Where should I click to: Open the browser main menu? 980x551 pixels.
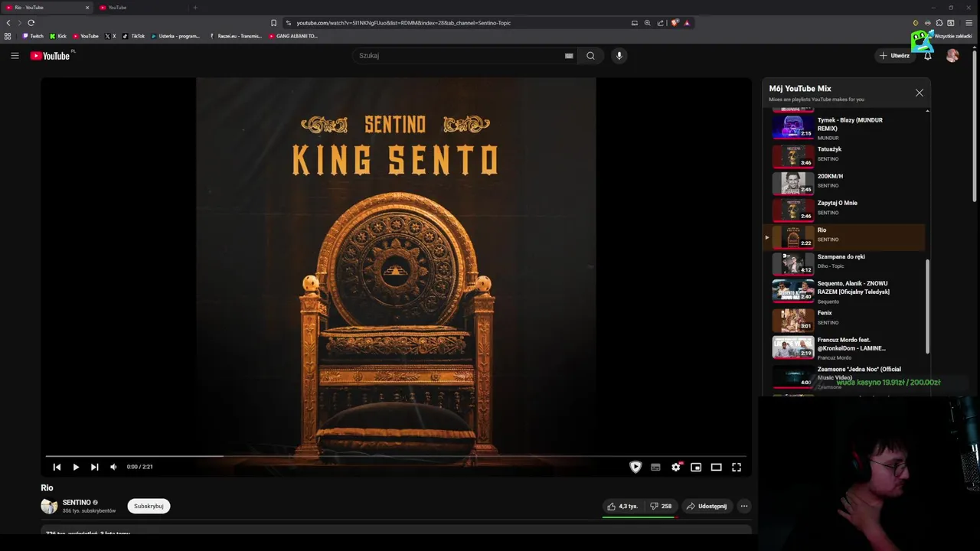(x=969, y=23)
